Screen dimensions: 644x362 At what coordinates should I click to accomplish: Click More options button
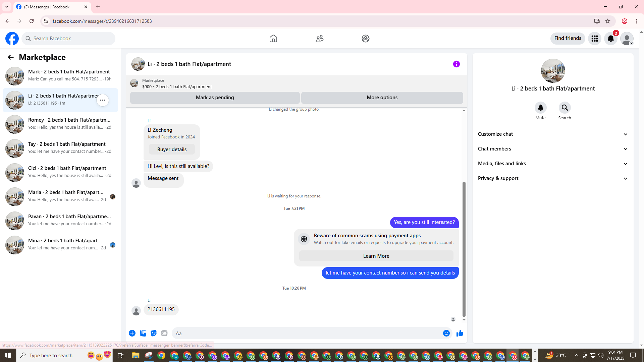tap(382, 98)
